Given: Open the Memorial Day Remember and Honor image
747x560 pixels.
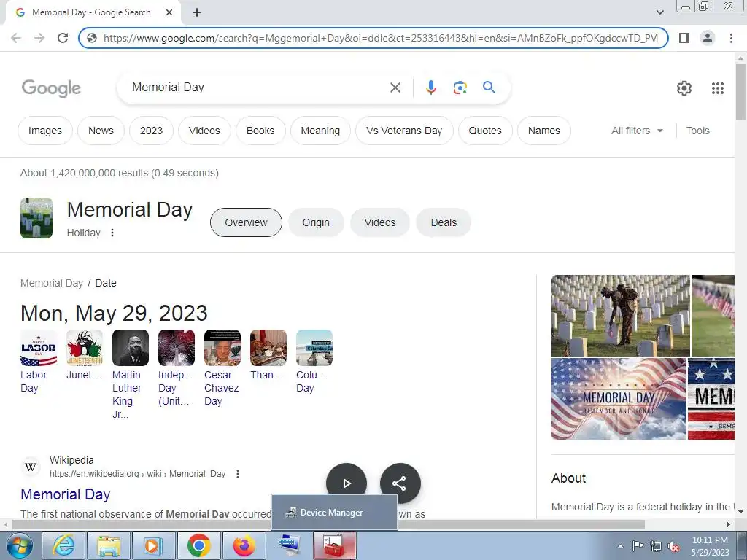Looking at the screenshot, I should (619, 399).
